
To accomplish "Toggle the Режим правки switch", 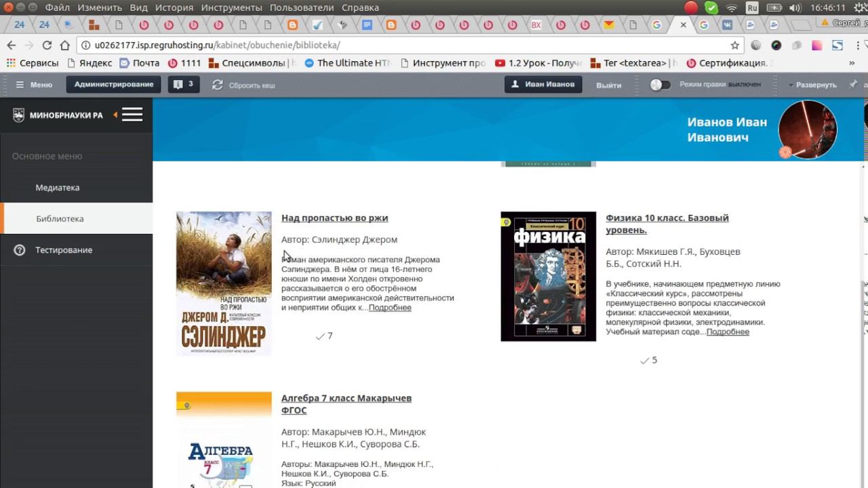I will [x=660, y=85].
